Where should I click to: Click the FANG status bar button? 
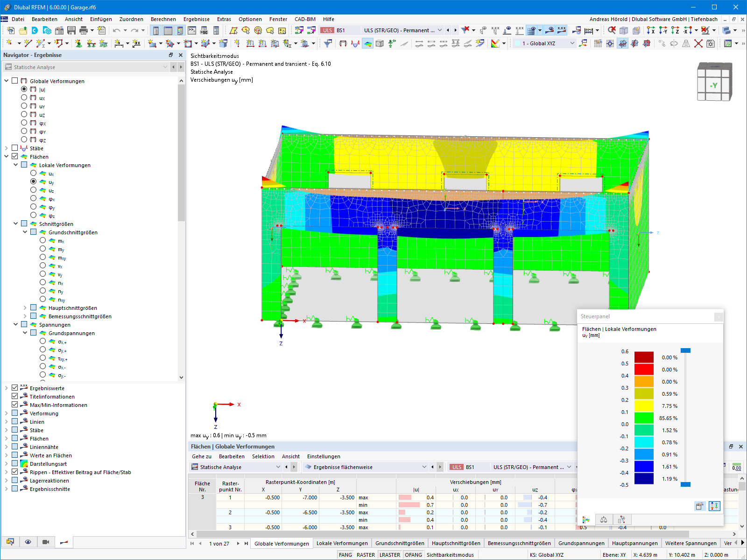[x=345, y=555]
